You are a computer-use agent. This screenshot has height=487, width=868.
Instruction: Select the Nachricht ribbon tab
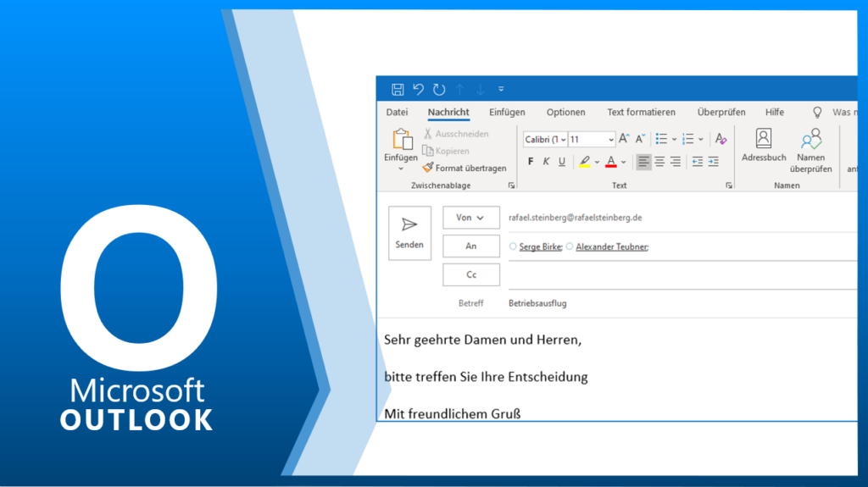[448, 112]
